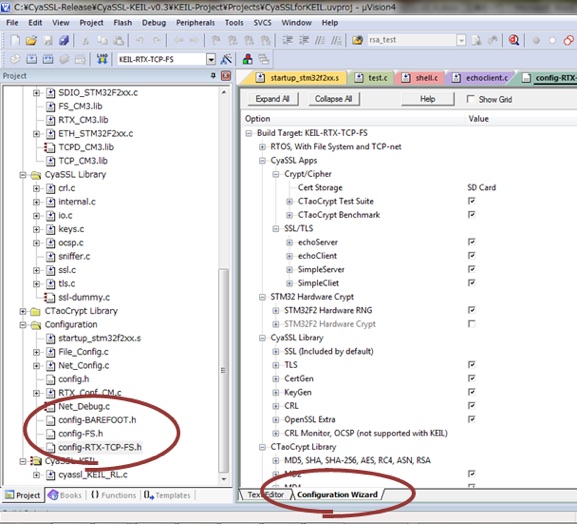Screen dimensions: 577x524
Task: Click the Download LOAD icon
Action: pos(102,59)
